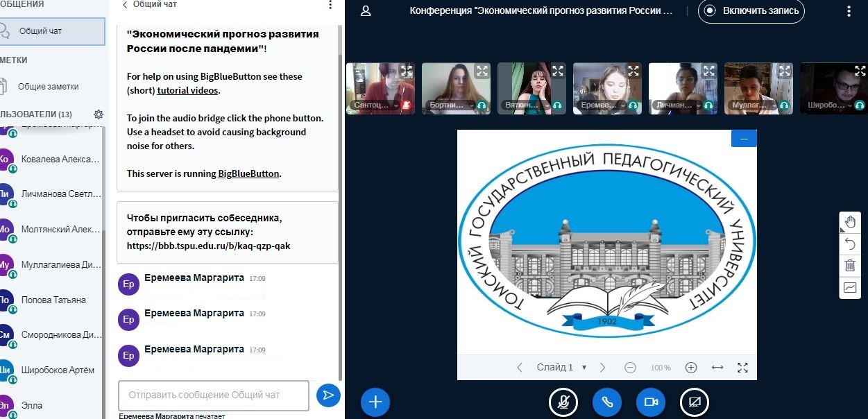Select user Молтянский Алек...
The height and width of the screenshot is (419, 868).
click(x=52, y=229)
